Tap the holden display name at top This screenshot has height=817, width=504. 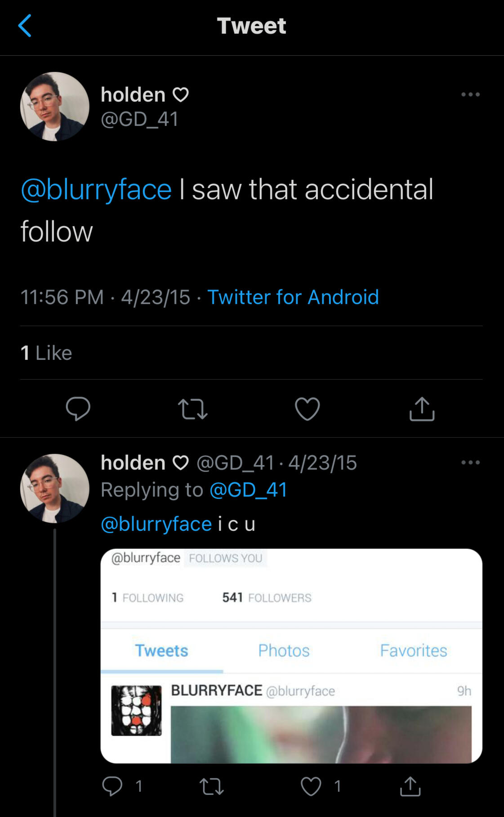(x=133, y=94)
